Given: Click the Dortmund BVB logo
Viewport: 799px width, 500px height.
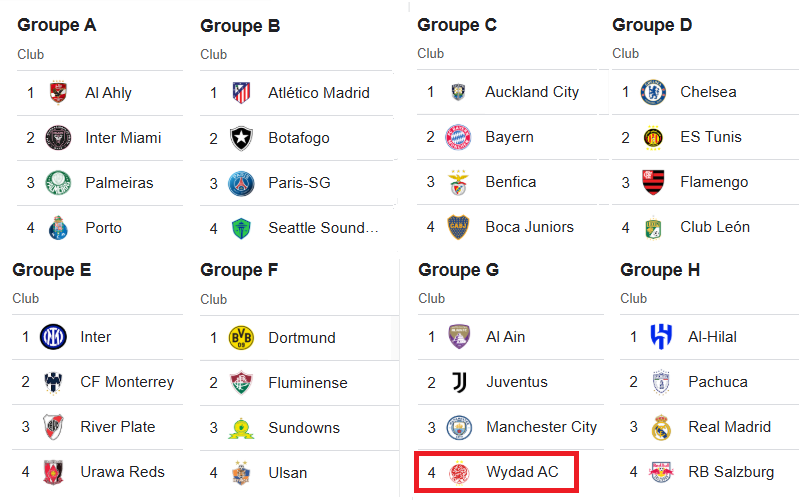Looking at the screenshot, I should pyautogui.click(x=241, y=338).
